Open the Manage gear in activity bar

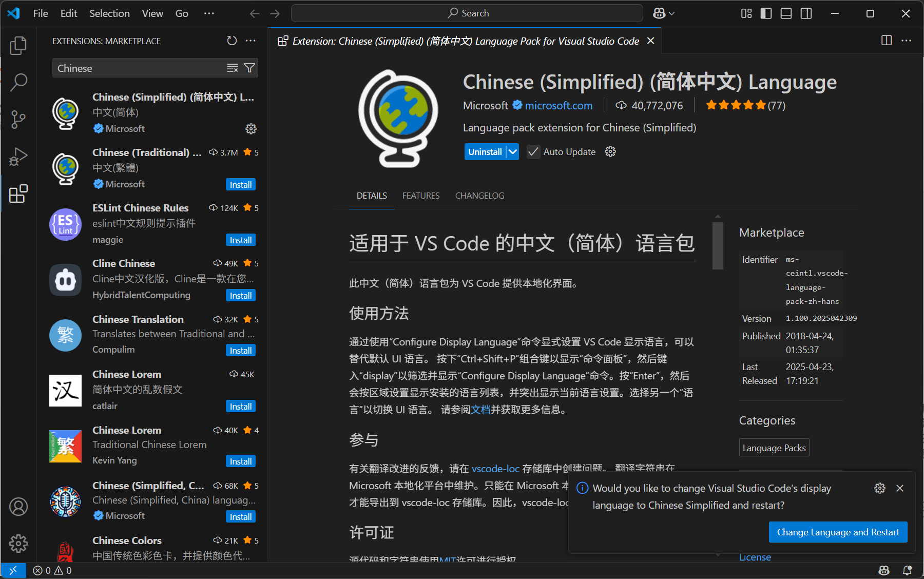pos(18,544)
